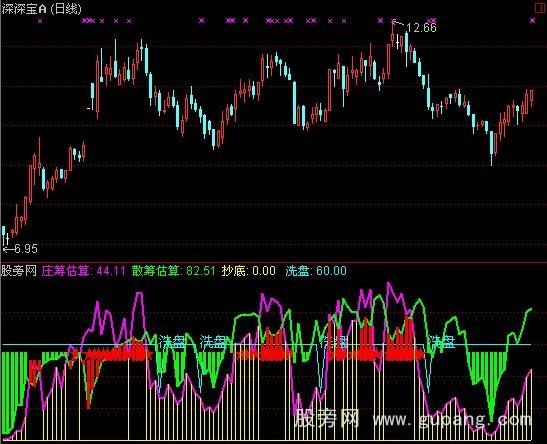
Task: Click the second 洗盘 marker on the indicator
Action: (x=213, y=342)
